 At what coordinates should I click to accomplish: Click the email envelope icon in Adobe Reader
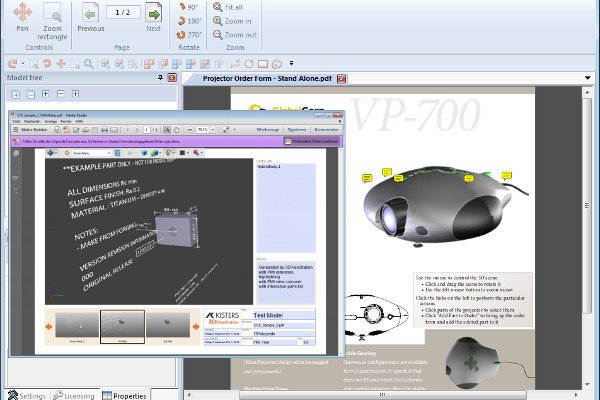pyautogui.click(x=114, y=130)
